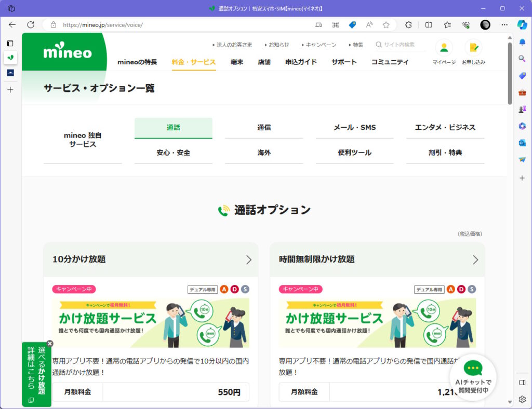Viewport: 532px width, 409px height.
Task: Add this page to favorites star
Action: tap(386, 25)
